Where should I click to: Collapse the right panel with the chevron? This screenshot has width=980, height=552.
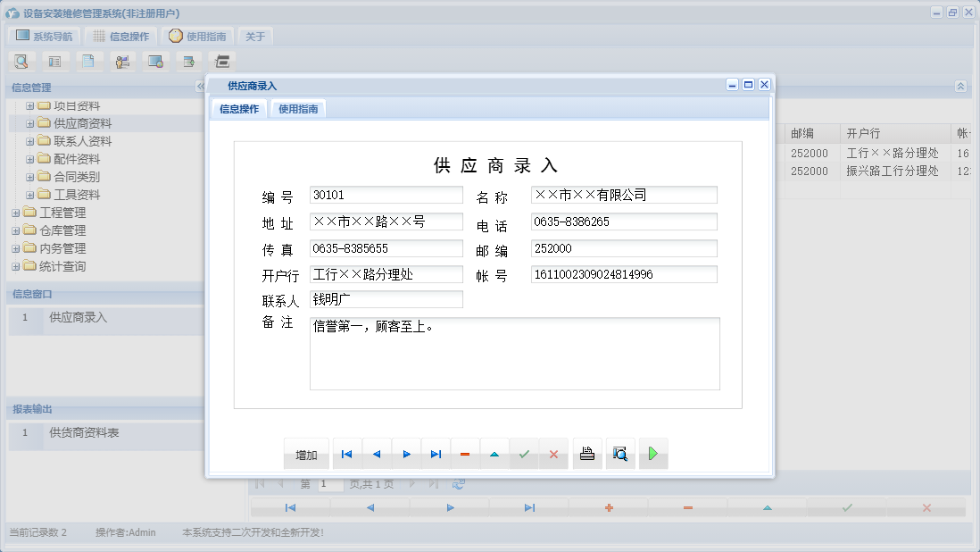(959, 87)
